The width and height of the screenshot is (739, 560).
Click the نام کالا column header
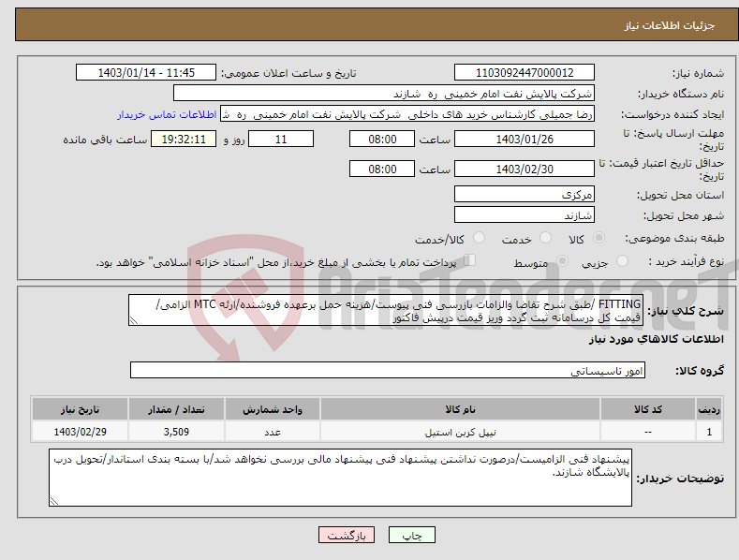click(x=460, y=409)
